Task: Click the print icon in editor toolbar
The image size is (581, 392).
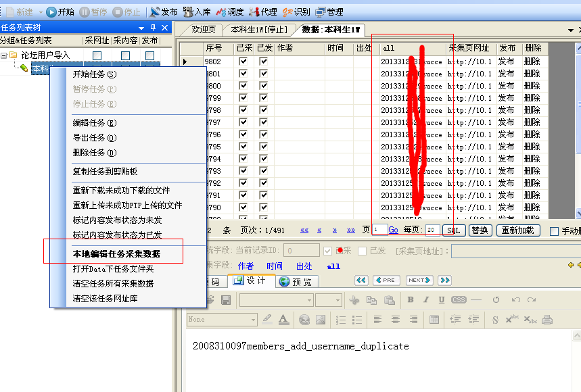Action: click(547, 320)
